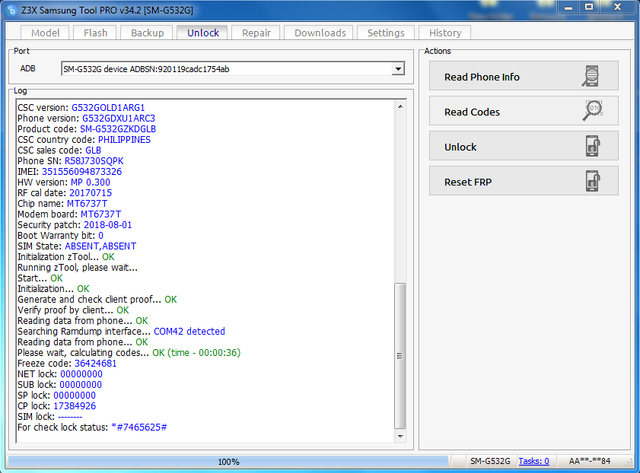Click the SIM State ABSENT,ABSENT value
The height and width of the screenshot is (473, 640).
pos(100,246)
